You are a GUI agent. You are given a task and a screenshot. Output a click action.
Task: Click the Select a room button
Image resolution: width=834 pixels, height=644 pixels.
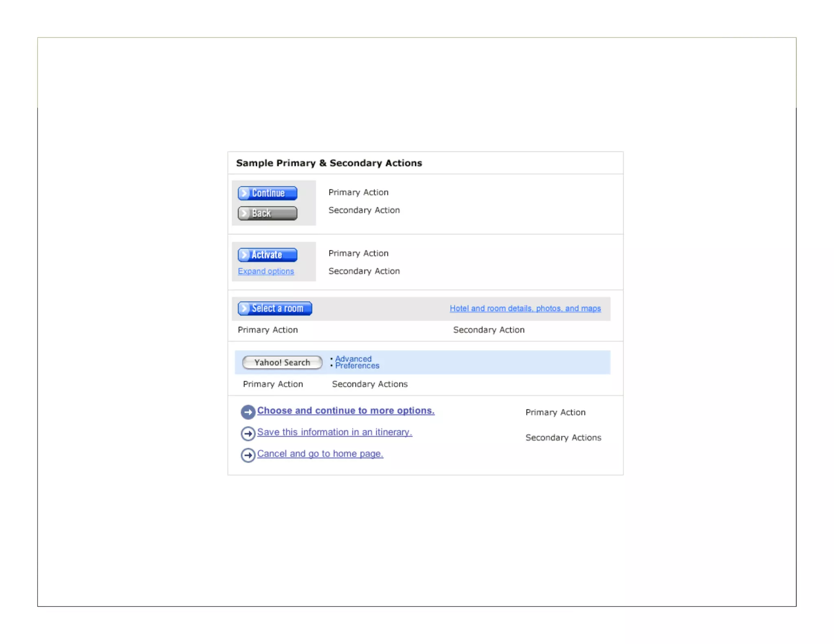coord(275,308)
